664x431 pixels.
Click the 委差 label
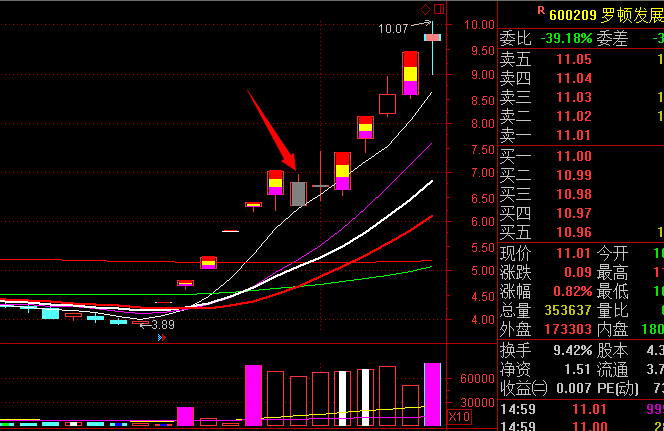[x=612, y=39]
